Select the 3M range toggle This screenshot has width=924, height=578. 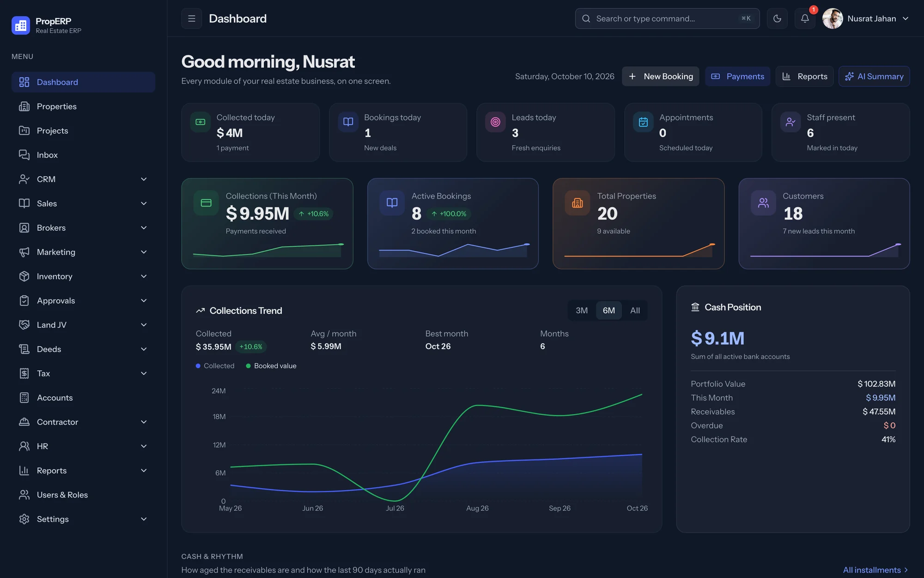(x=582, y=310)
